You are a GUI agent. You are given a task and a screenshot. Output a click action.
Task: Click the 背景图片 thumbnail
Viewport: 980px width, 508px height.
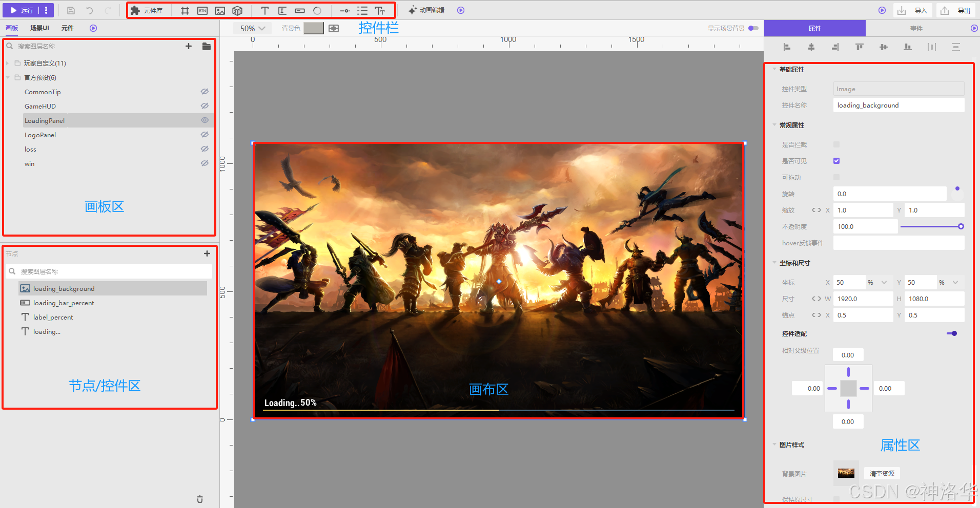[x=846, y=473]
